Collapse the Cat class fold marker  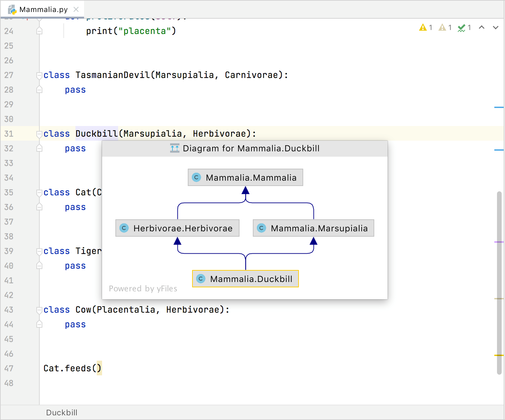tap(39, 193)
